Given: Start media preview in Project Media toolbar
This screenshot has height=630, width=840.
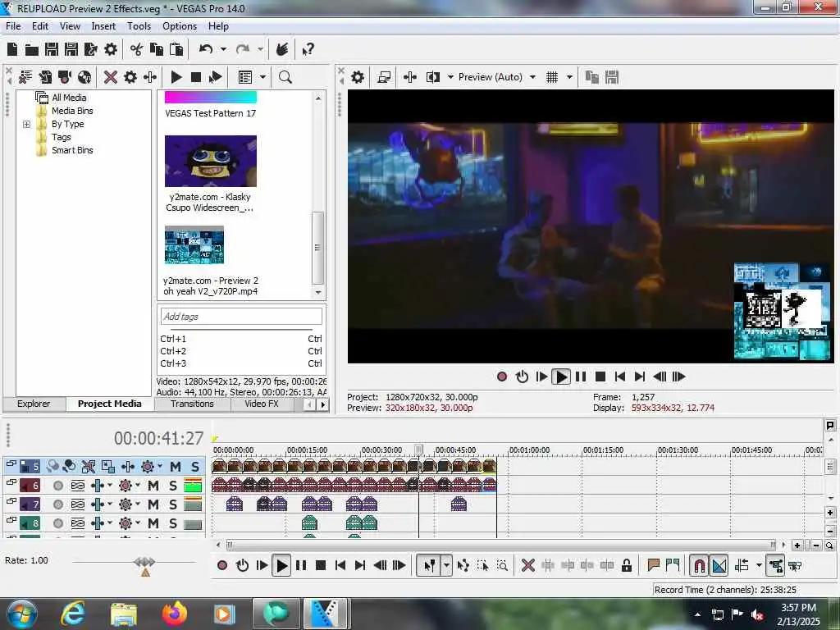Looking at the screenshot, I should (x=176, y=77).
